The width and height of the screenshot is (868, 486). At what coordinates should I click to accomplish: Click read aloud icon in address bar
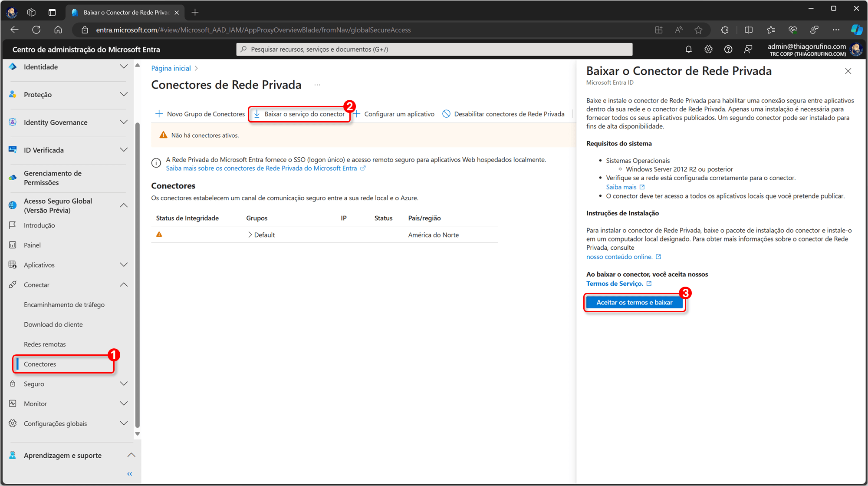click(x=679, y=30)
